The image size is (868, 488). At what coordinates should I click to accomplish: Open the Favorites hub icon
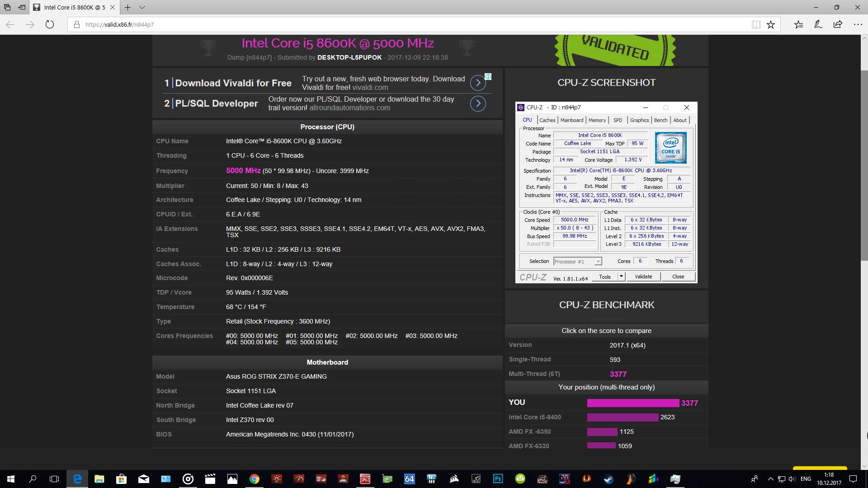click(x=798, y=24)
